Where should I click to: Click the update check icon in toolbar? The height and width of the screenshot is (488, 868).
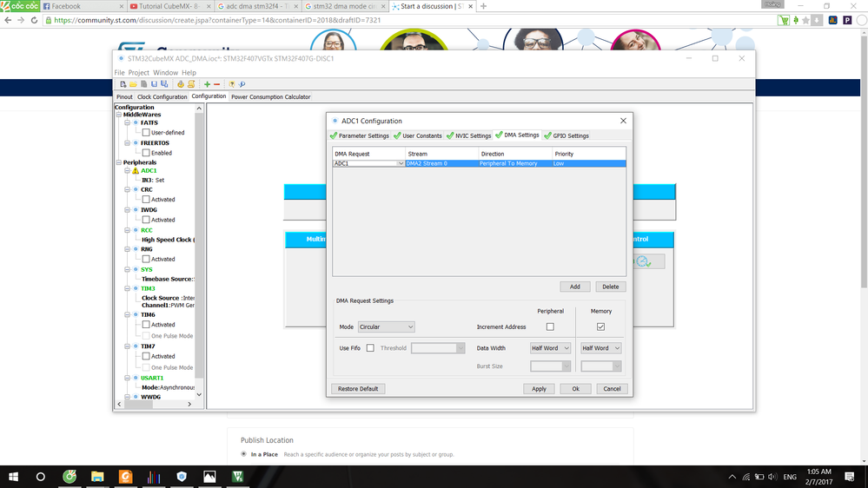point(242,84)
